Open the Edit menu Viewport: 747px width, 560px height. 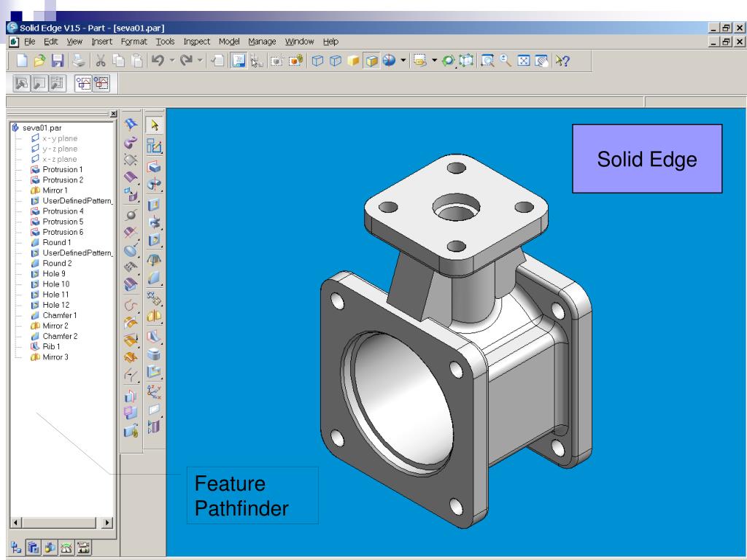(x=50, y=42)
